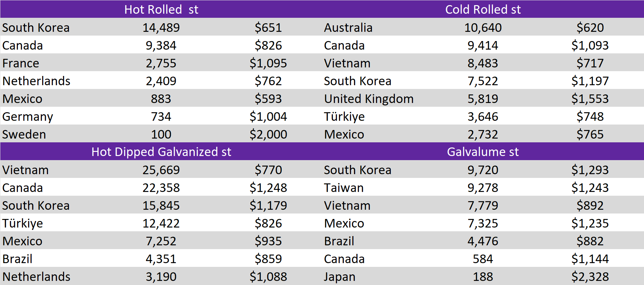644x285 pixels.
Task: Select the $1,088 Netherlands price cell
Action: pos(268,276)
